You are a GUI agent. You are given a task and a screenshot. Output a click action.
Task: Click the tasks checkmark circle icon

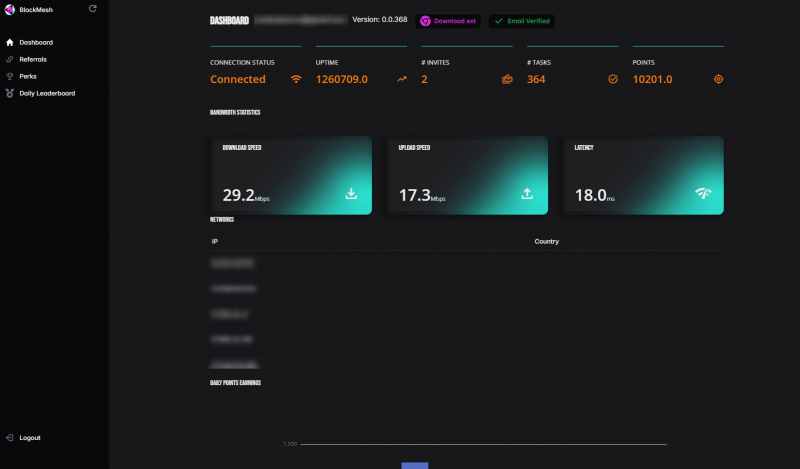[613, 79]
